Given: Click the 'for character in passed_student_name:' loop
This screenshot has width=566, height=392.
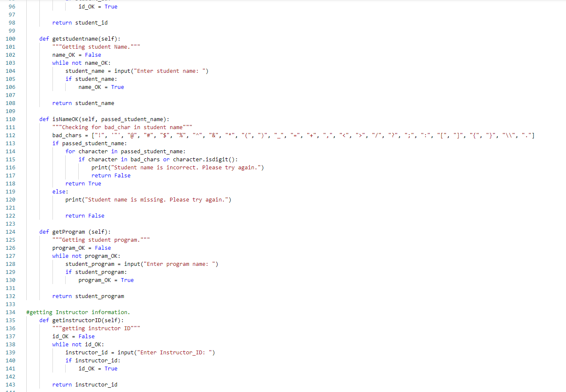Looking at the screenshot, I should point(125,152).
